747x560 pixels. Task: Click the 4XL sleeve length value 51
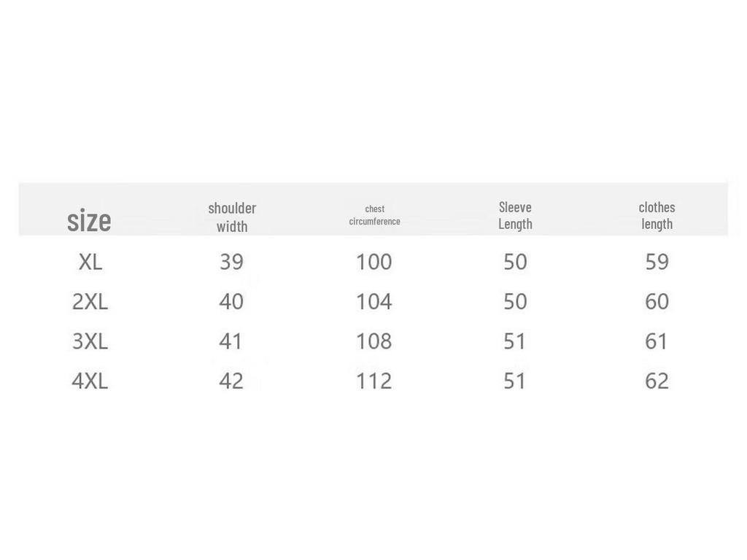tap(515, 381)
